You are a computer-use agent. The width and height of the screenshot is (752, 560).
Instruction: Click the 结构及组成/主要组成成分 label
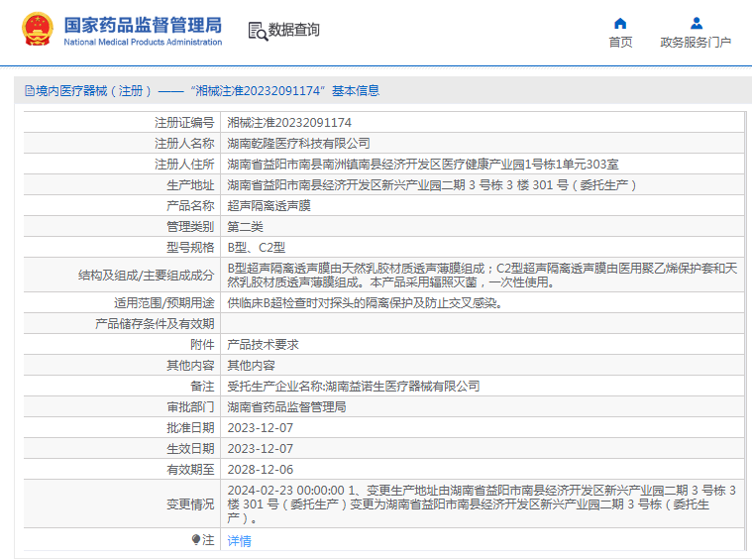click(146, 276)
